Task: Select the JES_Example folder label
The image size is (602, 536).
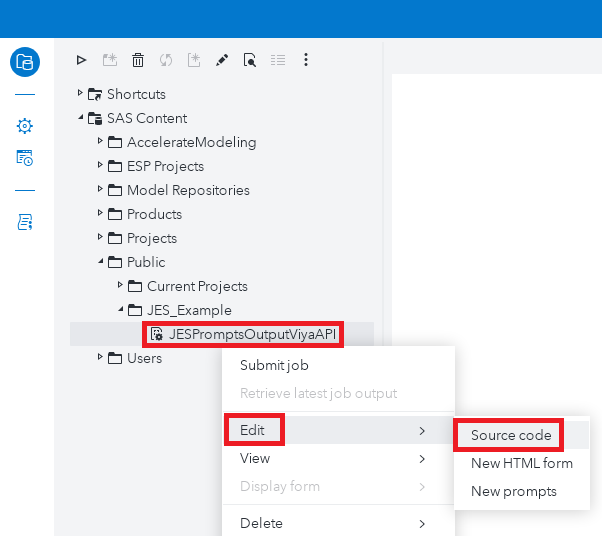Action: (x=189, y=310)
